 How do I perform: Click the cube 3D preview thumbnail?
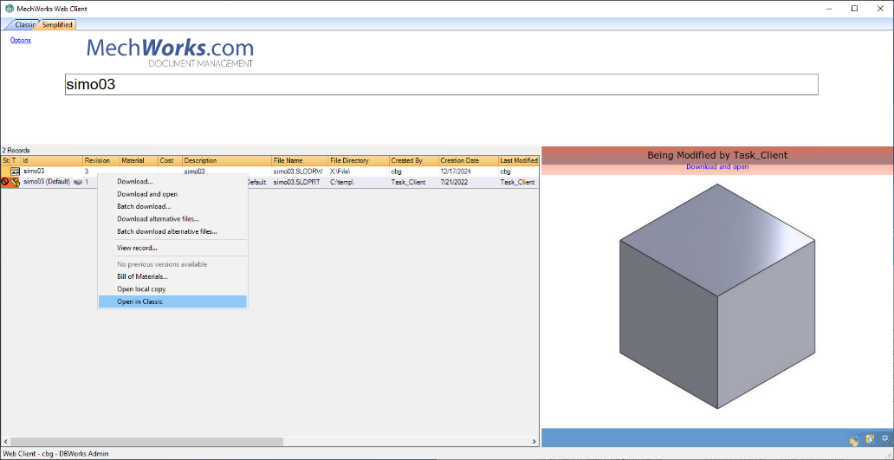tap(717, 295)
